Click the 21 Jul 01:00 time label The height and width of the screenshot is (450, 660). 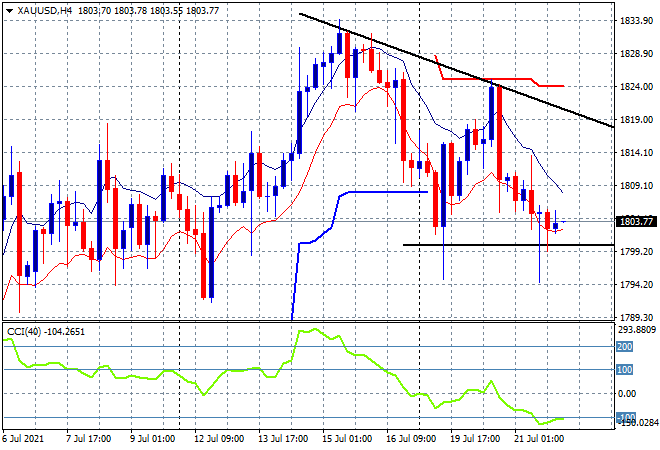(x=539, y=439)
